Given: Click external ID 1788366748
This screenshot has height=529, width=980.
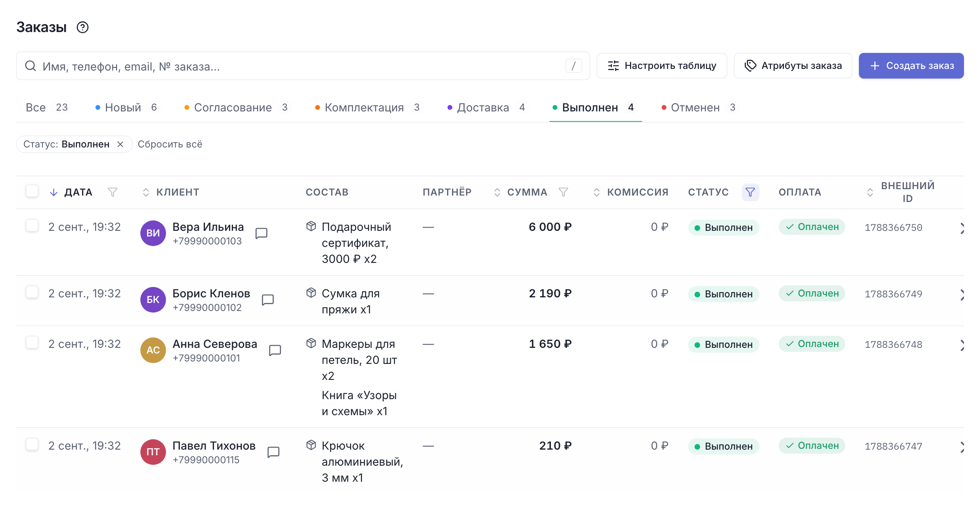Looking at the screenshot, I should pos(893,345).
